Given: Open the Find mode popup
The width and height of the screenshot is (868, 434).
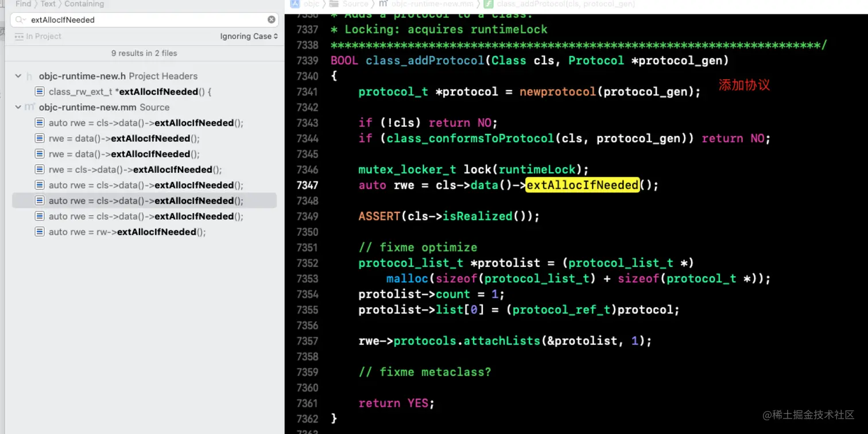Looking at the screenshot, I should [x=24, y=4].
